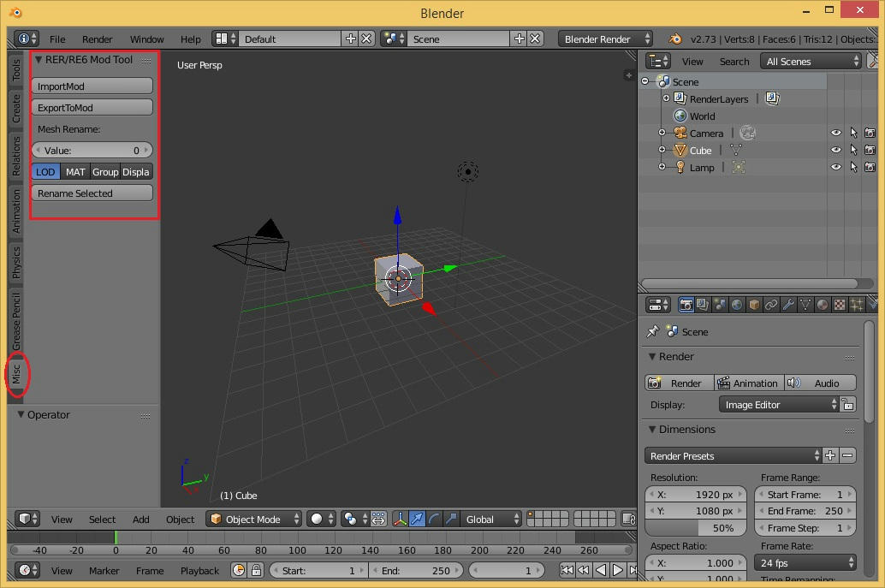Click the Cube mesh data triangle icon
This screenshot has width=885, height=588.
pos(735,150)
